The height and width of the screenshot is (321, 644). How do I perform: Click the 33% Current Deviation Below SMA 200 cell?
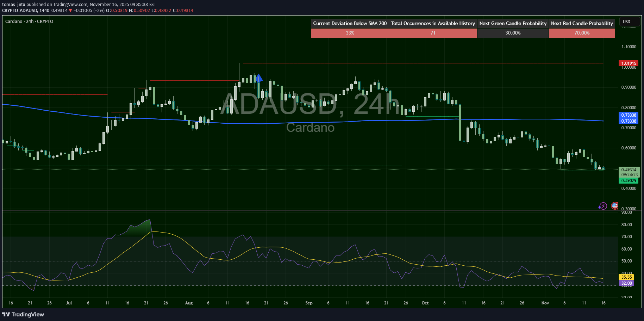[x=350, y=33]
